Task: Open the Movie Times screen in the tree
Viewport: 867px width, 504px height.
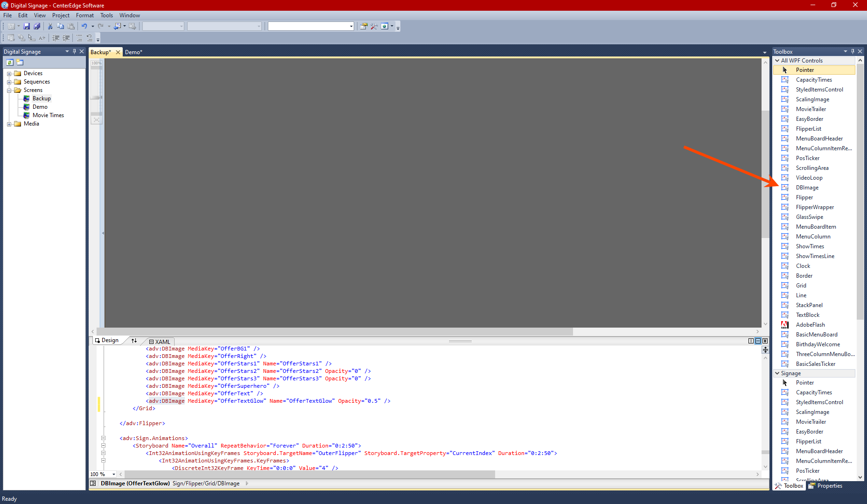Action: [x=48, y=115]
